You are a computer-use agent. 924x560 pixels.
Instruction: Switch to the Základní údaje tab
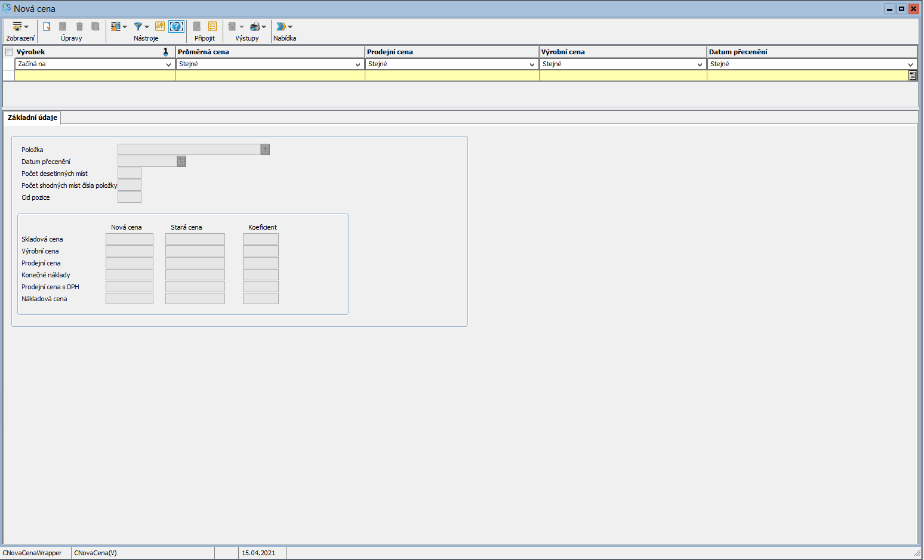point(32,117)
